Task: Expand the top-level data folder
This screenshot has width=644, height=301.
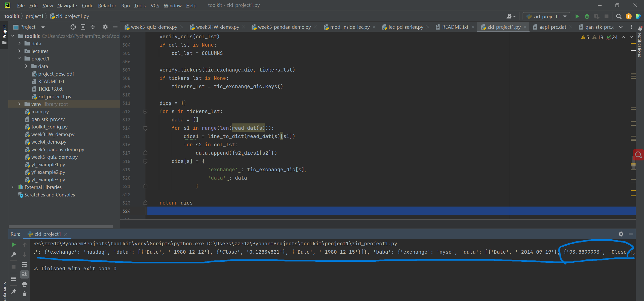Action: tap(19, 44)
